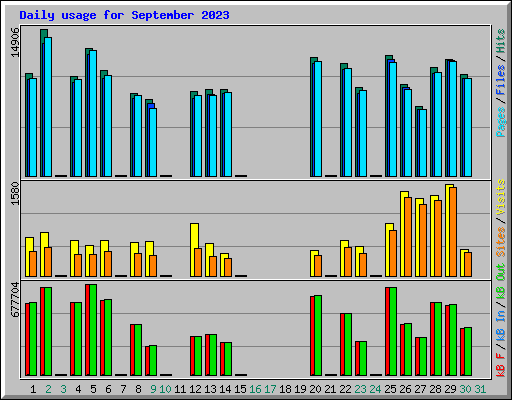Select day 16 on the x-axis

[255, 389]
